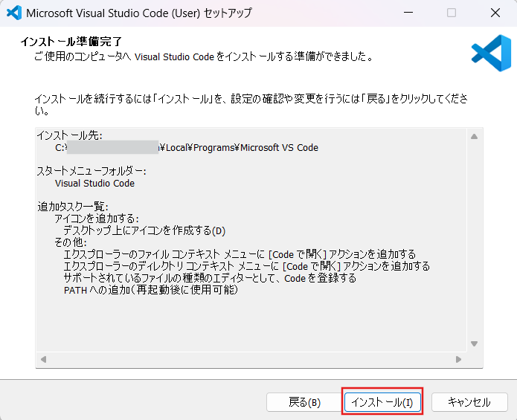This screenshot has width=517, height=420.
Task: Select the Visual Studio Code start menu folder line
Action: pyautogui.click(x=94, y=183)
